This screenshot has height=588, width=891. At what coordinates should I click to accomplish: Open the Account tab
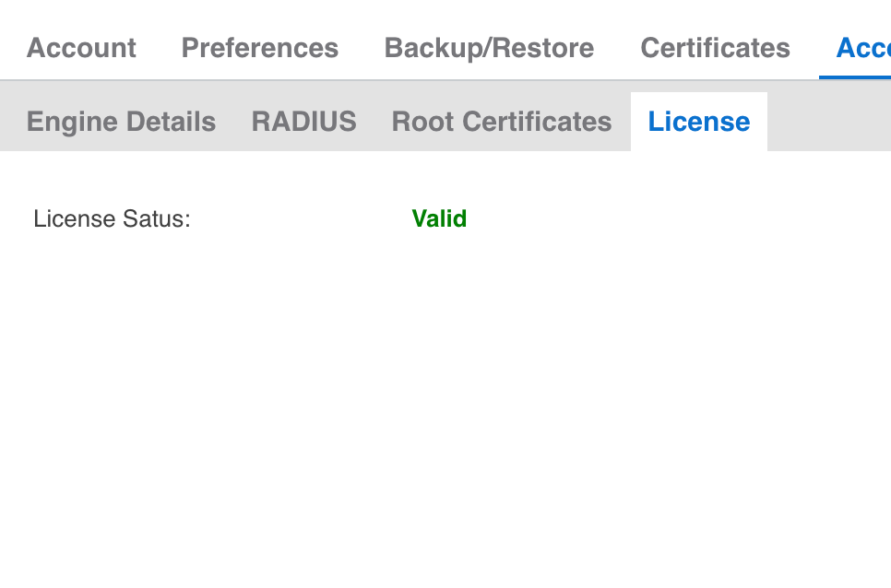(81, 48)
